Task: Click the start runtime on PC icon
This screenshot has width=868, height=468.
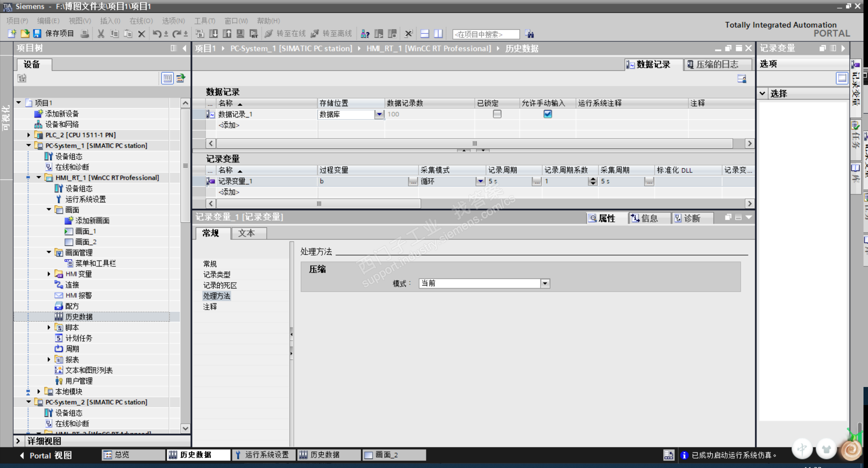Action: pyautogui.click(x=254, y=34)
